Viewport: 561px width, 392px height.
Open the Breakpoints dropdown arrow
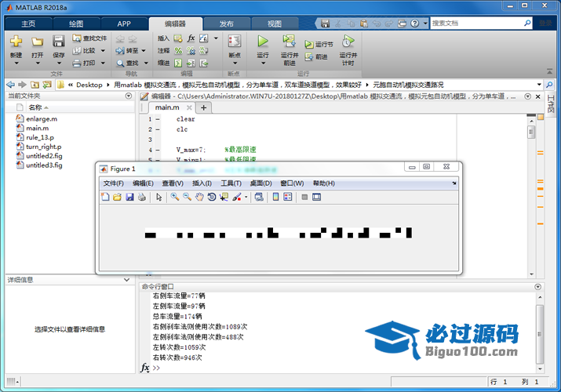(x=235, y=64)
